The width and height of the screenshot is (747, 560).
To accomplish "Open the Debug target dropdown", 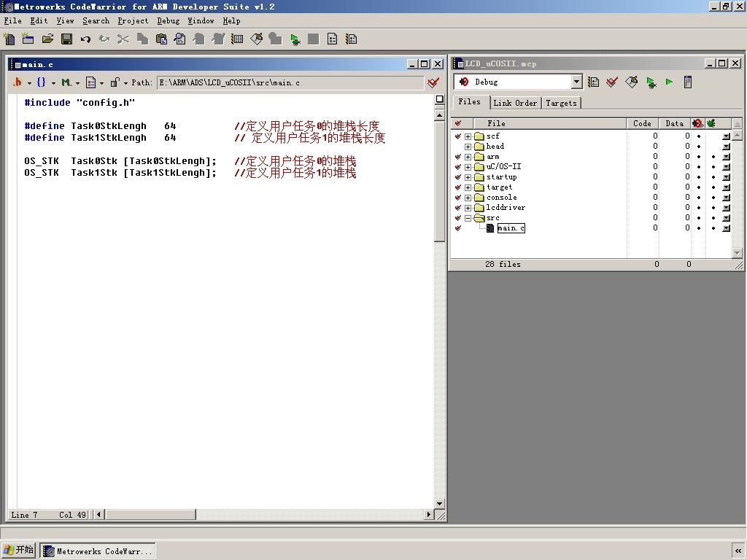I will pos(576,82).
